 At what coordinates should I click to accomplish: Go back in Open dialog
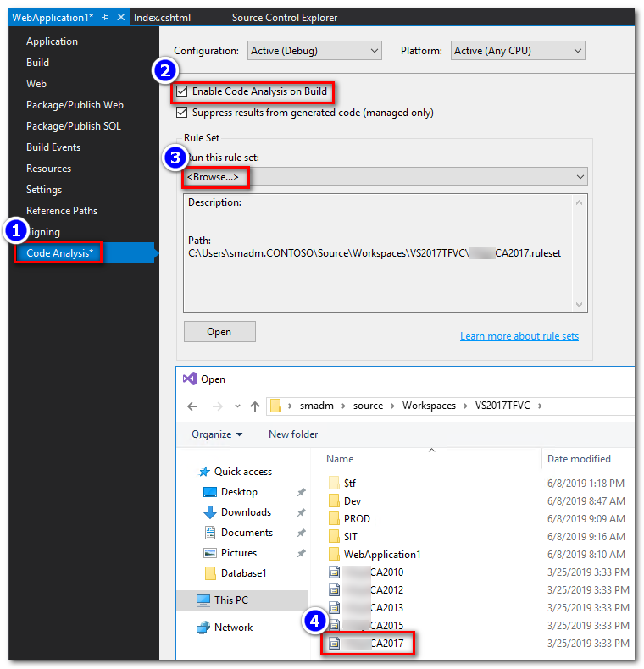[x=192, y=406]
